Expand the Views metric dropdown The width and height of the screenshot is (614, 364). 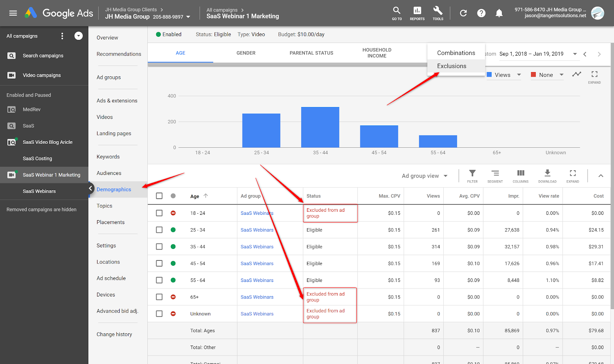519,75
